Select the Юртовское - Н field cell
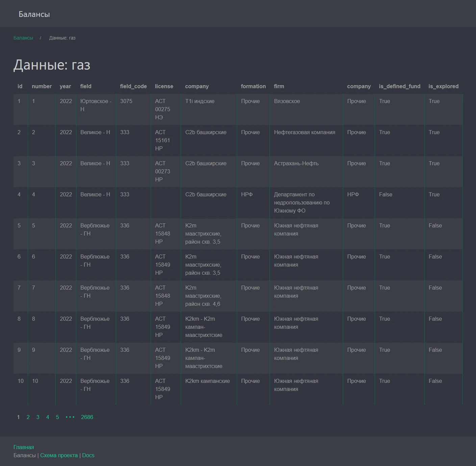 tap(96, 105)
